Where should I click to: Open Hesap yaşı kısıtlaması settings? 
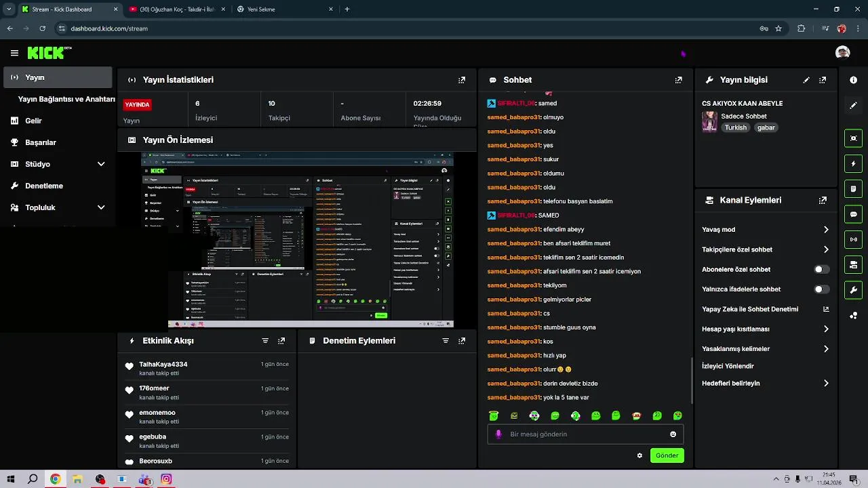pos(766,329)
